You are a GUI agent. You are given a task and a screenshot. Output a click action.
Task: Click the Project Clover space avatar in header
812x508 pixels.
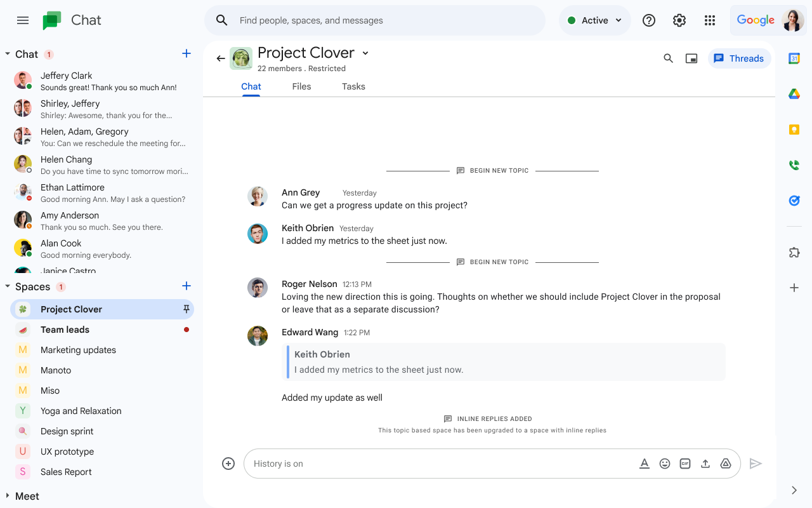point(241,58)
